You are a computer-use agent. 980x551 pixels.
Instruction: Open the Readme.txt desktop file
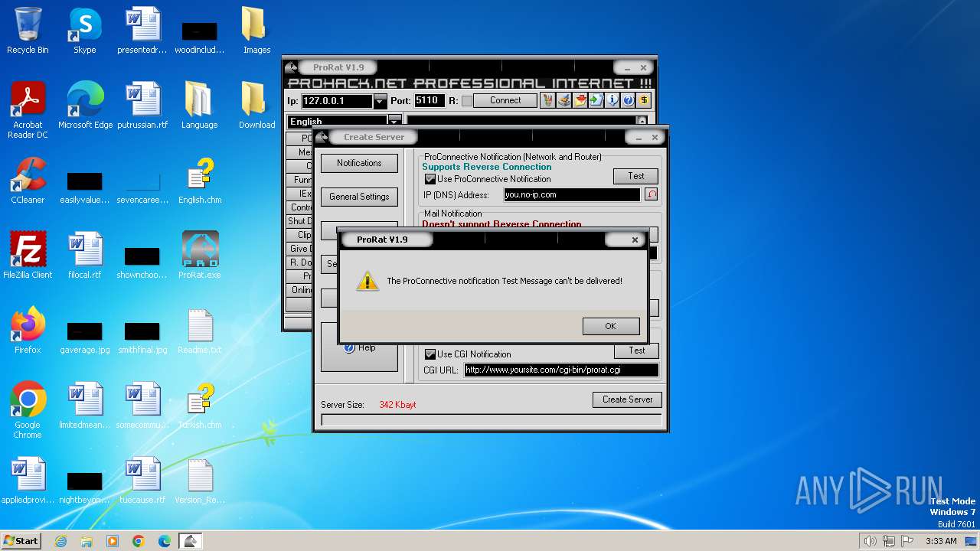(x=200, y=330)
